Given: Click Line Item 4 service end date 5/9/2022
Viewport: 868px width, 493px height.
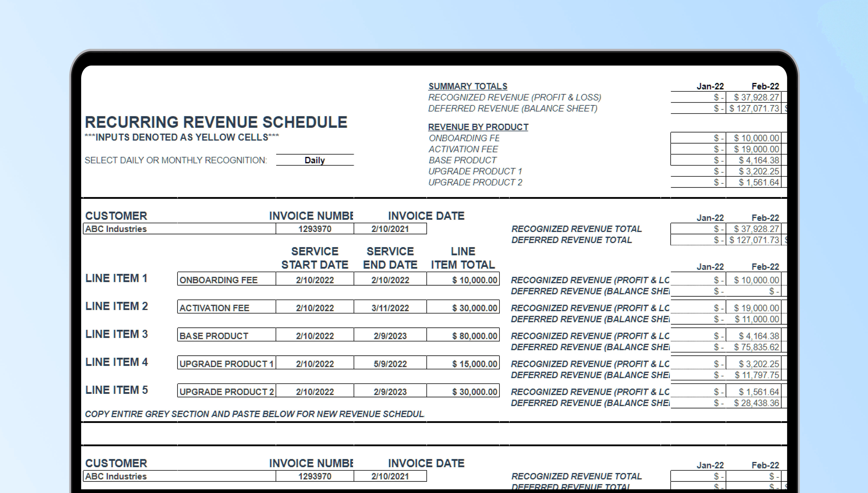Looking at the screenshot, I should point(390,363).
